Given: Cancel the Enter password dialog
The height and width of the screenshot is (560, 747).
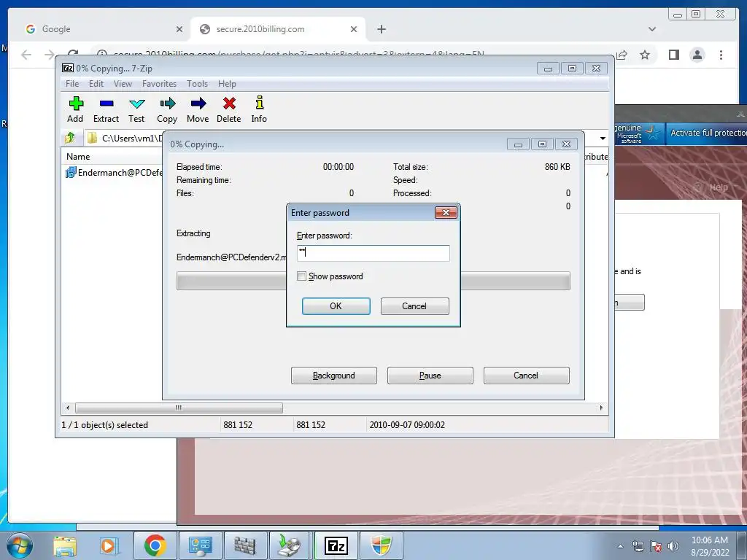Looking at the screenshot, I should point(414,306).
